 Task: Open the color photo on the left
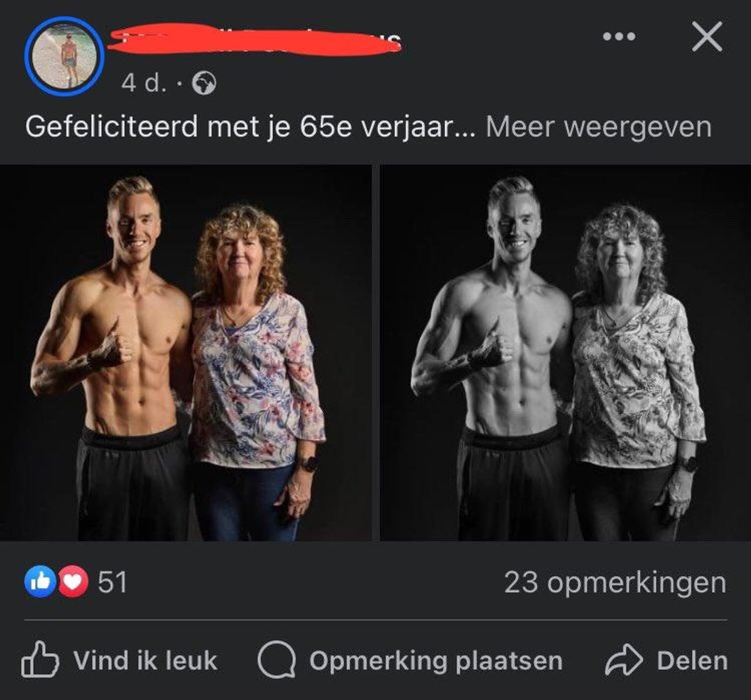click(x=186, y=353)
